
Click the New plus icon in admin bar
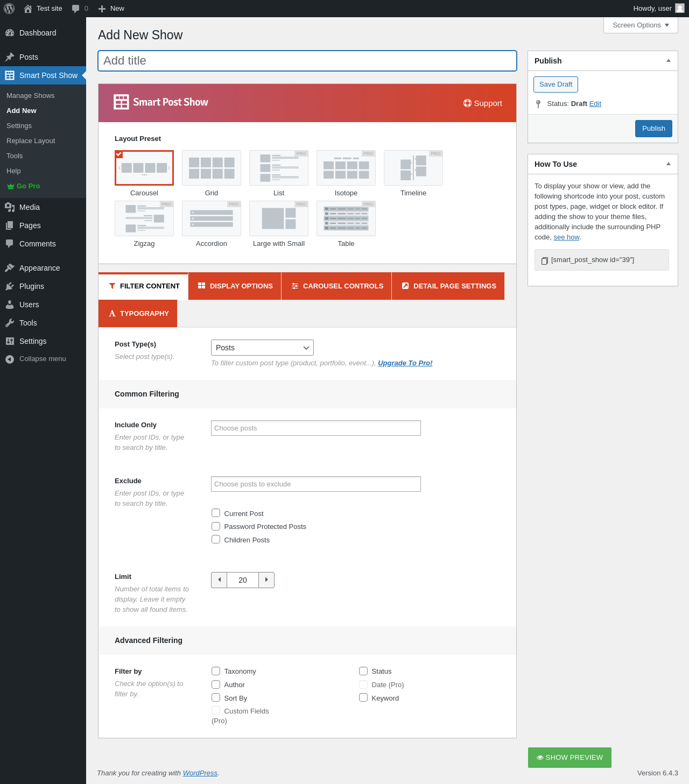point(102,9)
